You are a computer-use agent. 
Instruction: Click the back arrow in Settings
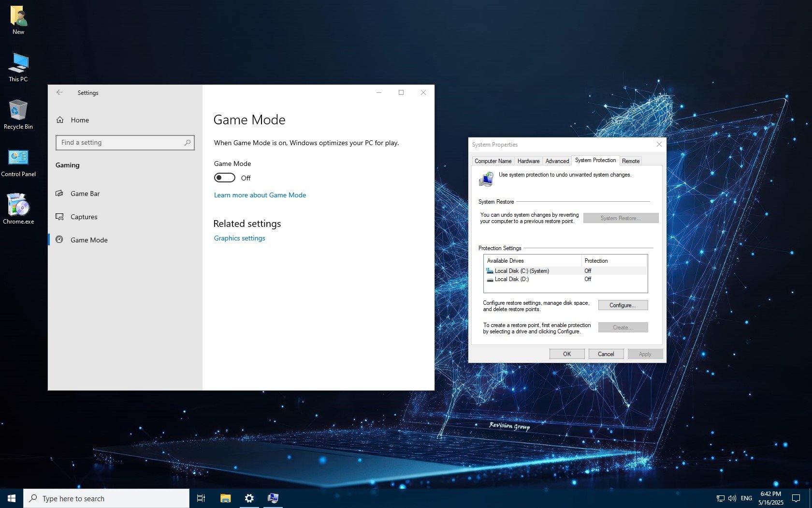(x=59, y=92)
